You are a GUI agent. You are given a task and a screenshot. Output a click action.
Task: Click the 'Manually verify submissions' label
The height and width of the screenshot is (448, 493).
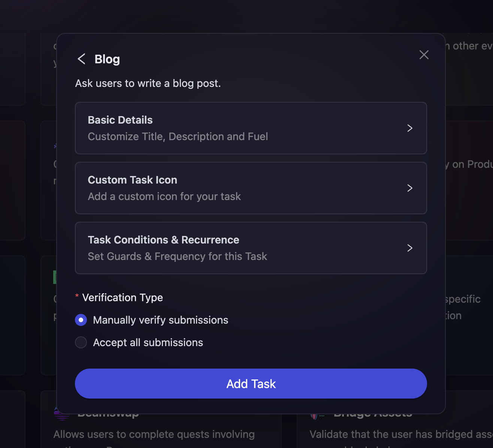pyautogui.click(x=160, y=320)
